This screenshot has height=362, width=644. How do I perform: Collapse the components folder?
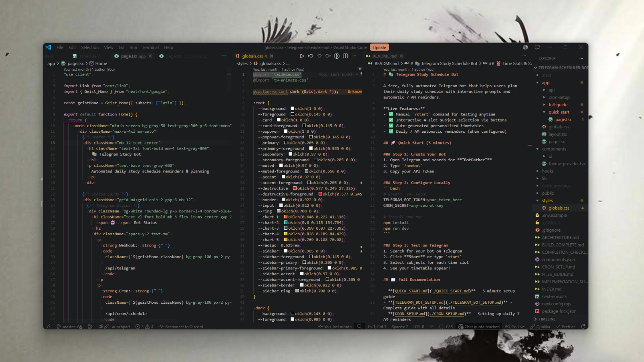click(537, 149)
